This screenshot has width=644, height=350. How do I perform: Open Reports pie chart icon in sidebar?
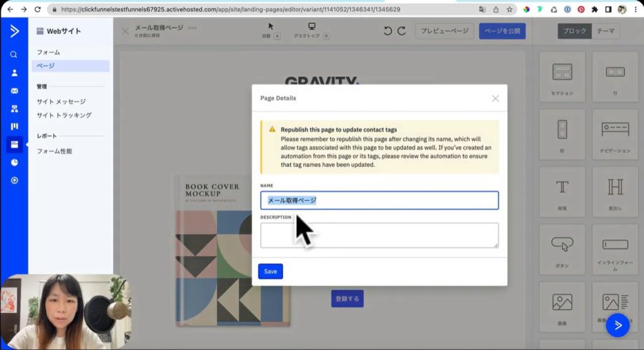point(14,162)
